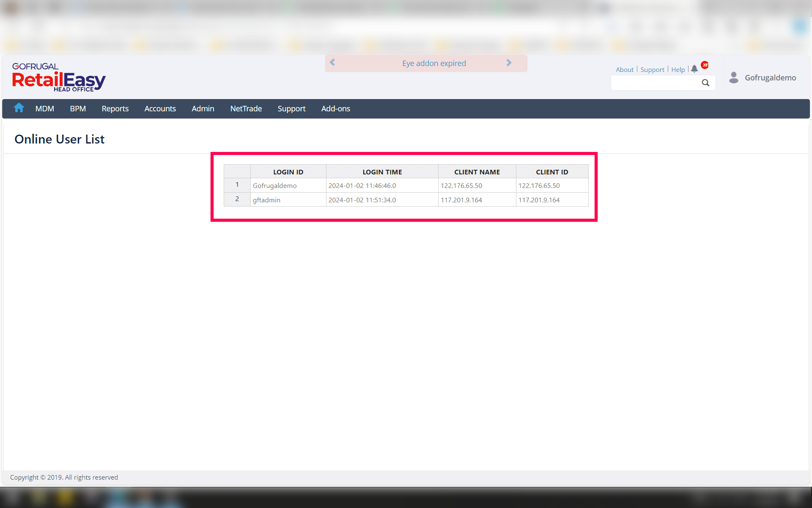
Task: Show previous alert with left arrow
Action: point(332,63)
